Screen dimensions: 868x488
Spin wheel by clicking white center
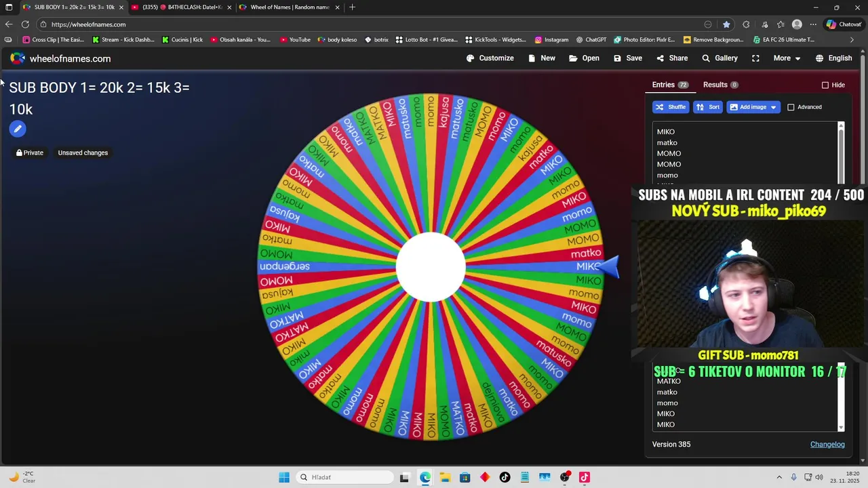431,266
